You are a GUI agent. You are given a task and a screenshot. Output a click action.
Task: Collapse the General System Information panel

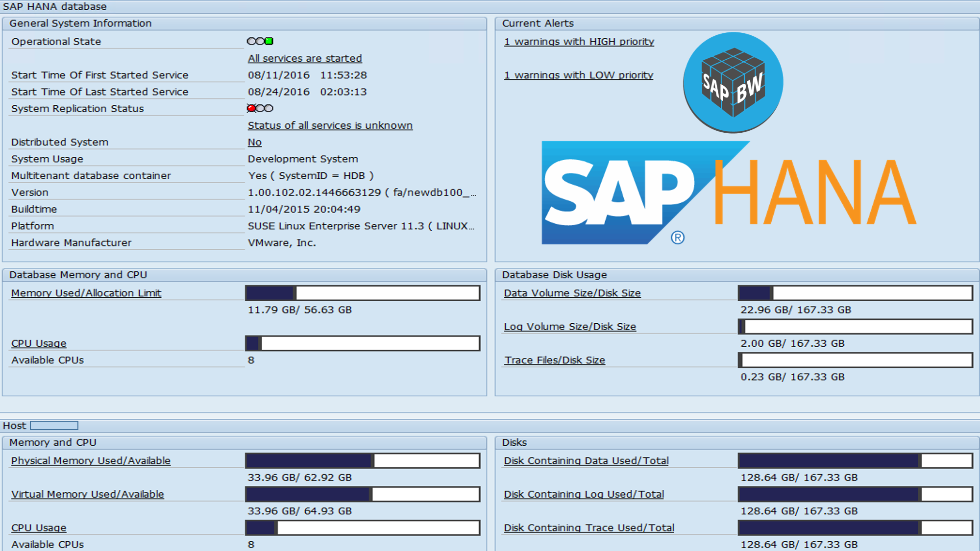[x=80, y=23]
